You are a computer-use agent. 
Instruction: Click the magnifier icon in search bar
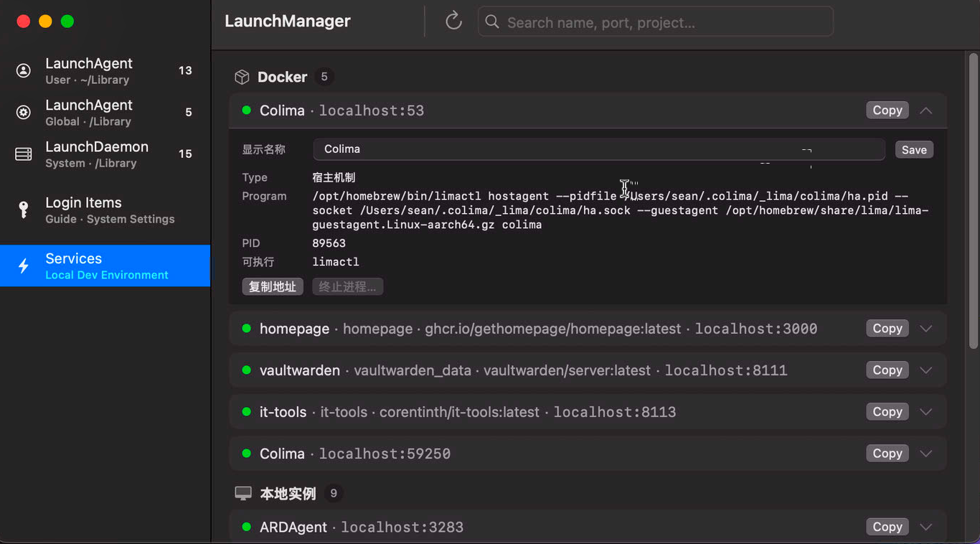[492, 22]
